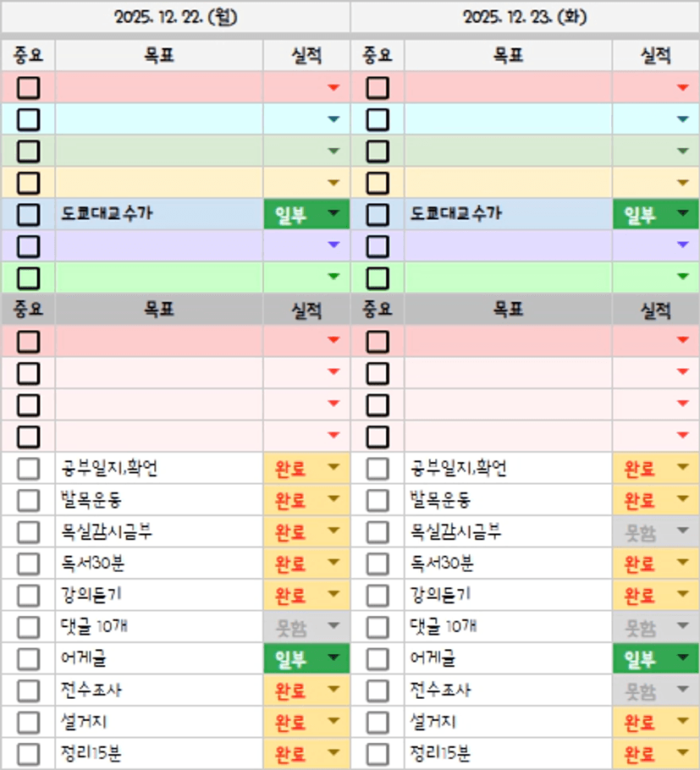700x770 pixels.
Task: Tick the 발목운동 checkbox in Tuesday column
Action: [378, 500]
